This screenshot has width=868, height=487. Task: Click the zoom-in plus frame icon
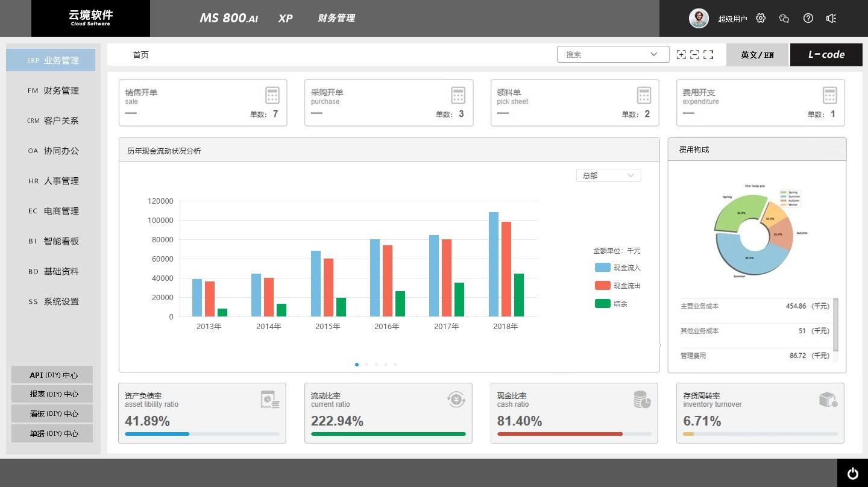[681, 54]
